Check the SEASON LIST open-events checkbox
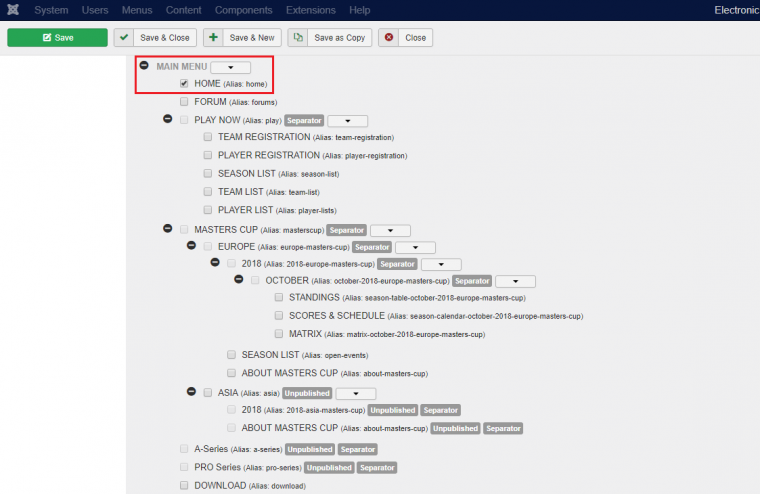Screen dimensions: 760x494 click(232, 355)
